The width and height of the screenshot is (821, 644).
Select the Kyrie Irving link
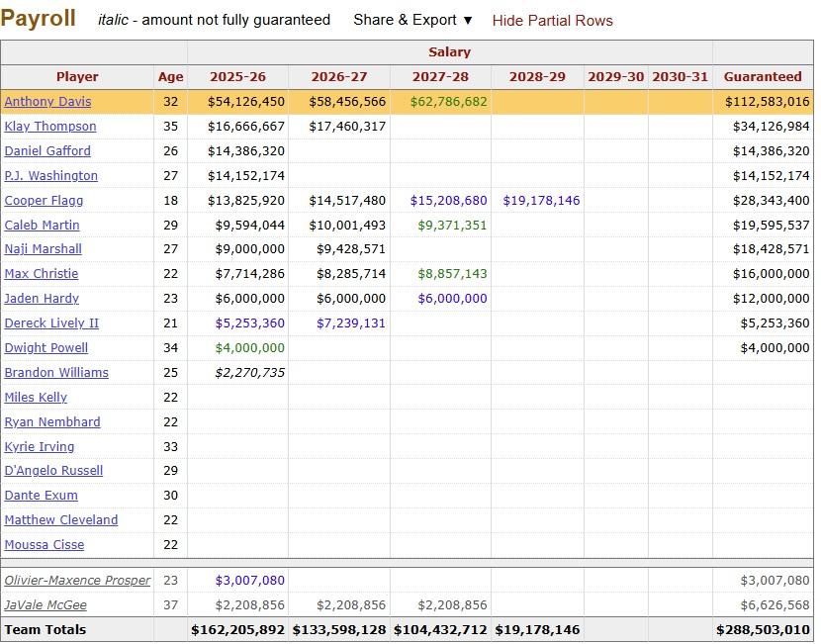click(x=40, y=447)
